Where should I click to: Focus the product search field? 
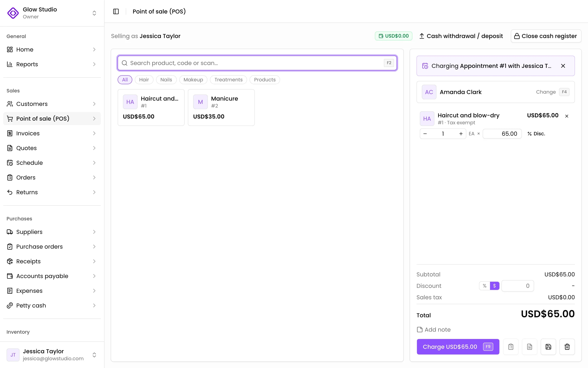tap(257, 63)
